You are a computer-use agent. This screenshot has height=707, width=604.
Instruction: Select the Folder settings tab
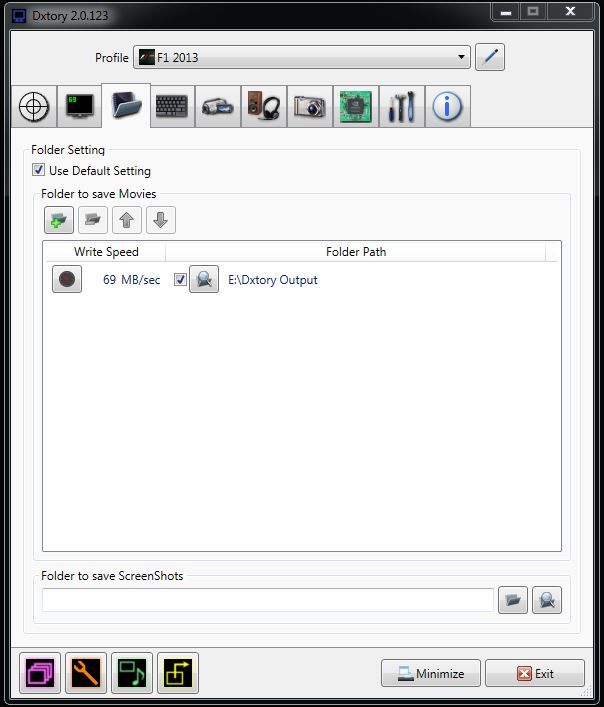(126, 106)
